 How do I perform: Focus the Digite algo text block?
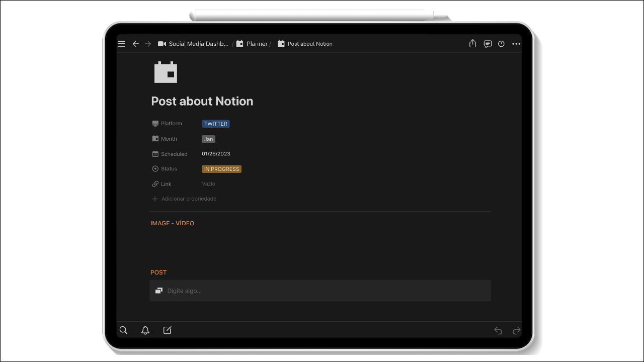tap(320, 291)
